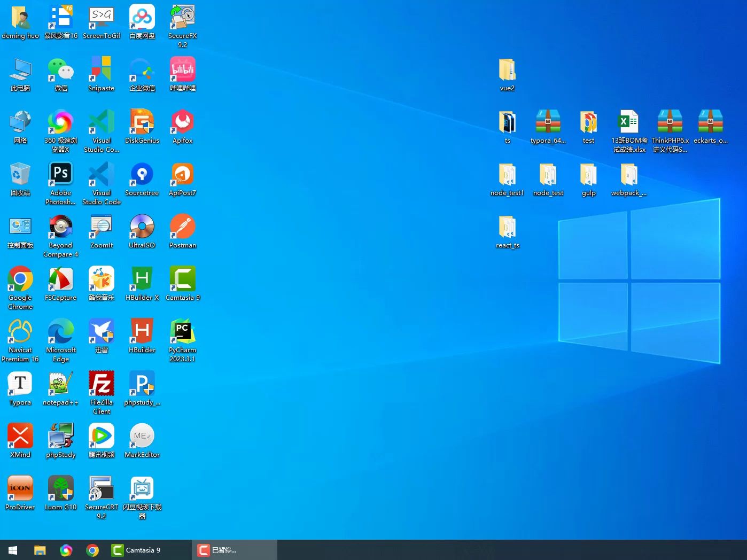Launch the SecureFX 9.2 shortcut
Image resolution: width=747 pixels, height=560 pixels.
pos(183,27)
